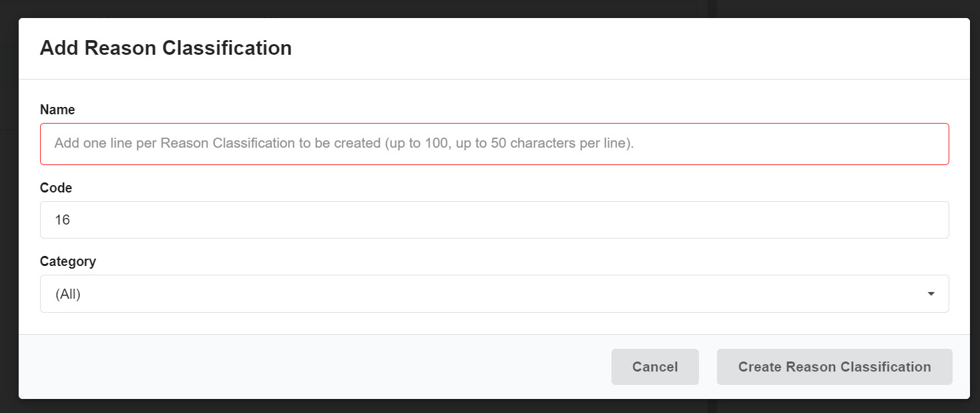Image resolution: width=980 pixels, height=413 pixels.
Task: Click into the Code input field
Action: 494,220
